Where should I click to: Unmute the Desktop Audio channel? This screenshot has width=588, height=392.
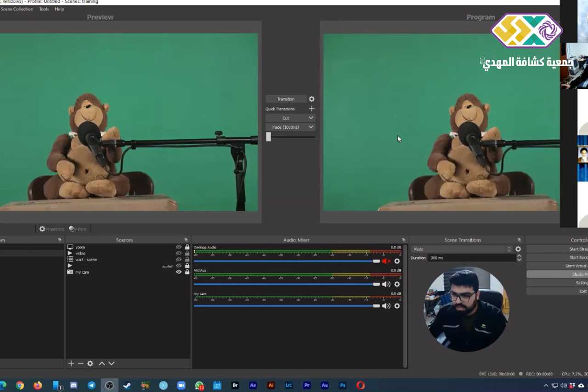386,261
